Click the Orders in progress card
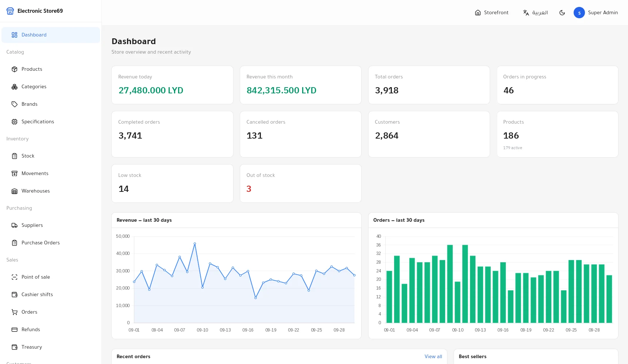The image size is (628, 364). pyautogui.click(x=558, y=85)
